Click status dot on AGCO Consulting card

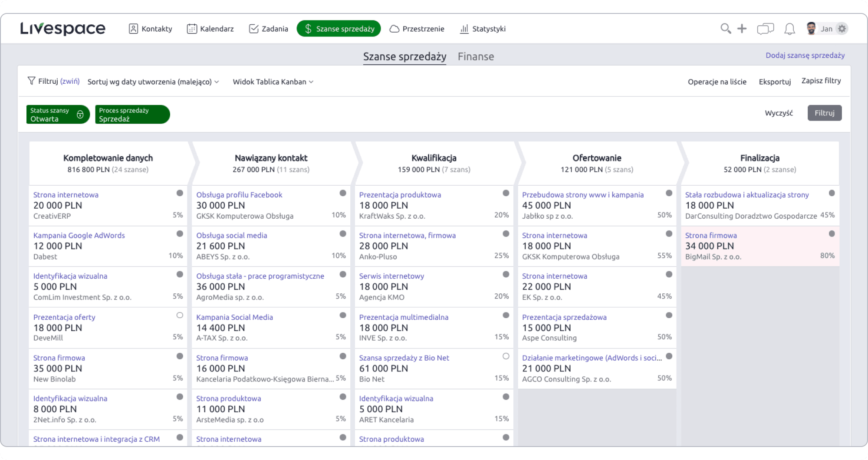pos(669,356)
